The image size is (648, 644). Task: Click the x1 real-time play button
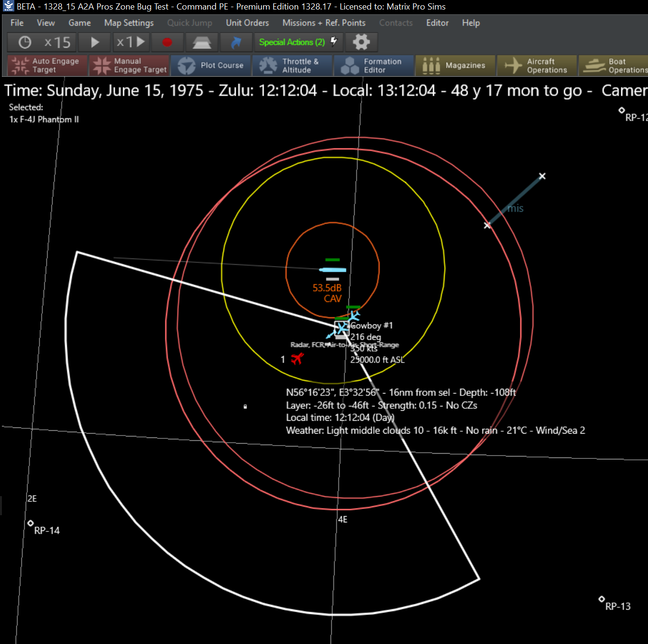click(131, 42)
